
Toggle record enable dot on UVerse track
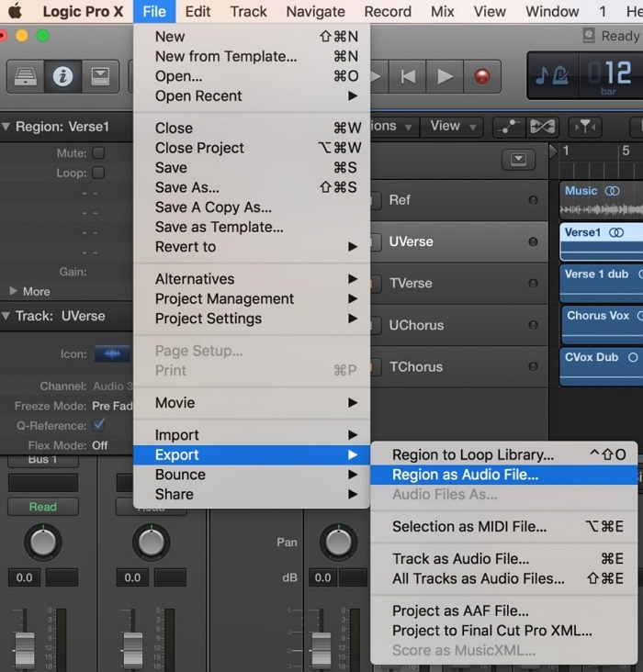[x=533, y=241]
